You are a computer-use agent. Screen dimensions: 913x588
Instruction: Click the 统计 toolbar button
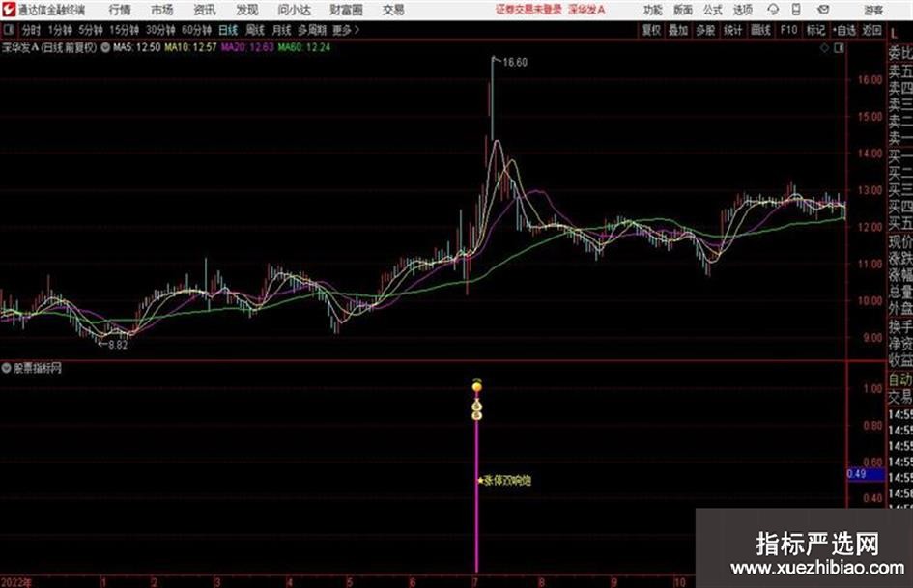click(732, 30)
